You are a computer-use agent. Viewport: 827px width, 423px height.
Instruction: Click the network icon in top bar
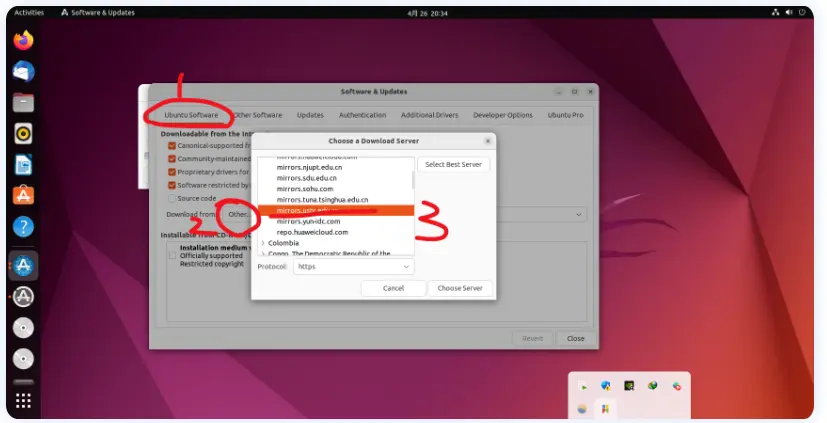click(775, 12)
